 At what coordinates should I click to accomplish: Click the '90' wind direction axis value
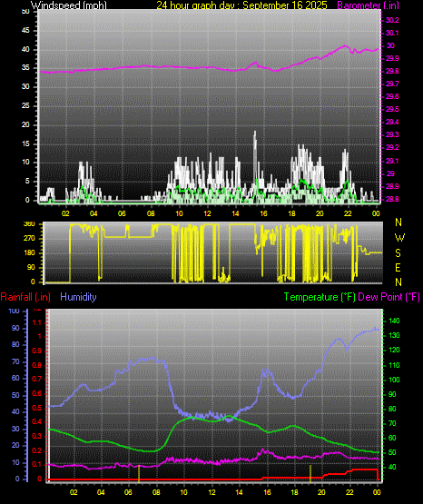[x=31, y=267]
